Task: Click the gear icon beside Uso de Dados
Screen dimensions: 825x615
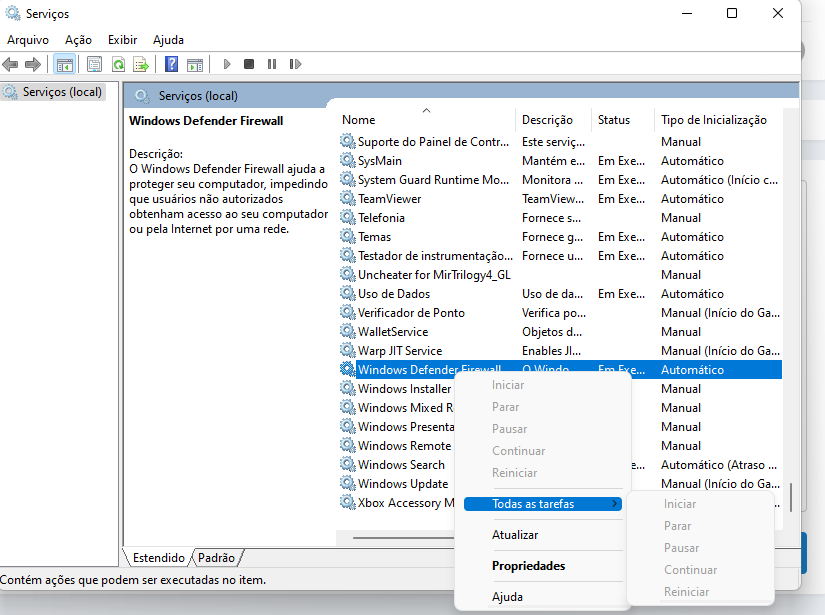Action: pos(347,293)
